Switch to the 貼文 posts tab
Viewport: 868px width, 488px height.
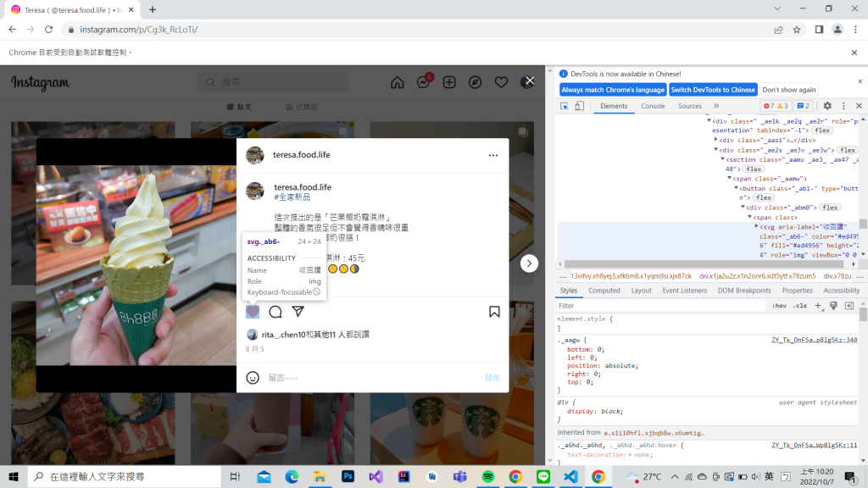coord(239,107)
